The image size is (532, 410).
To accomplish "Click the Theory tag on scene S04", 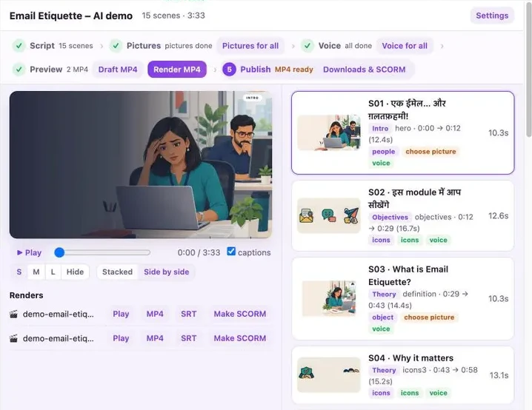I will pos(384,370).
